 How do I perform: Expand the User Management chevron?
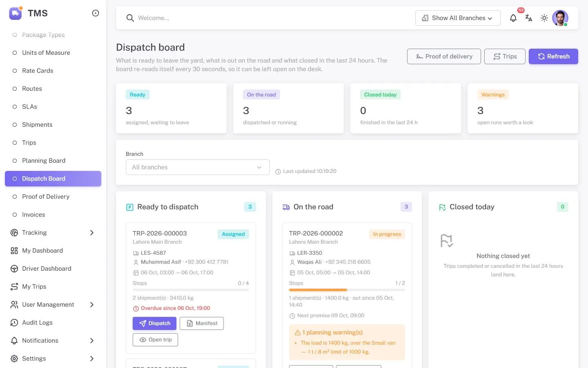[92, 305]
